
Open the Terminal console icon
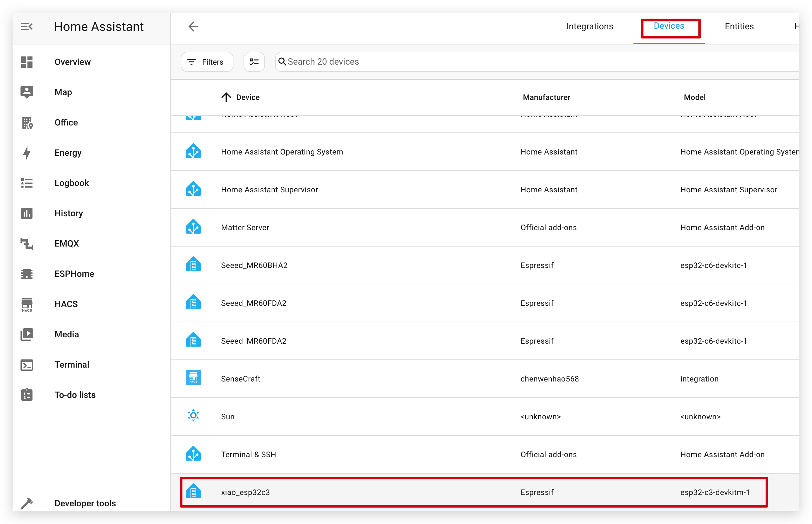[x=26, y=365]
